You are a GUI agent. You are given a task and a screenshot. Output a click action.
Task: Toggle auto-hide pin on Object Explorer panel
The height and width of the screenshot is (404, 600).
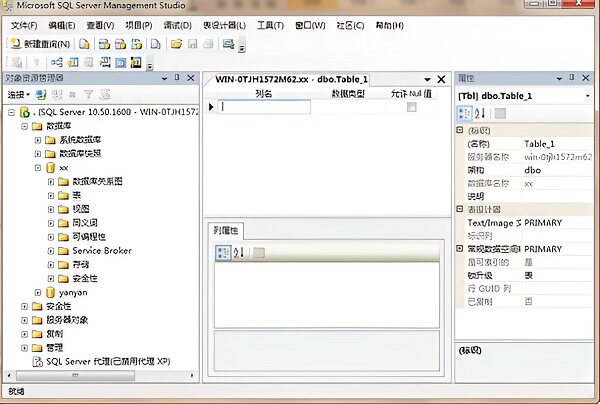click(177, 78)
